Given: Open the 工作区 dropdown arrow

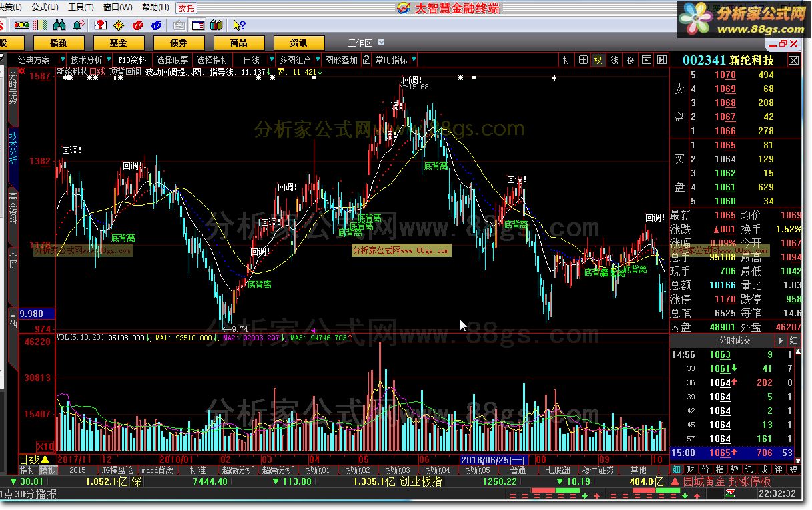Looking at the screenshot, I should point(380,43).
